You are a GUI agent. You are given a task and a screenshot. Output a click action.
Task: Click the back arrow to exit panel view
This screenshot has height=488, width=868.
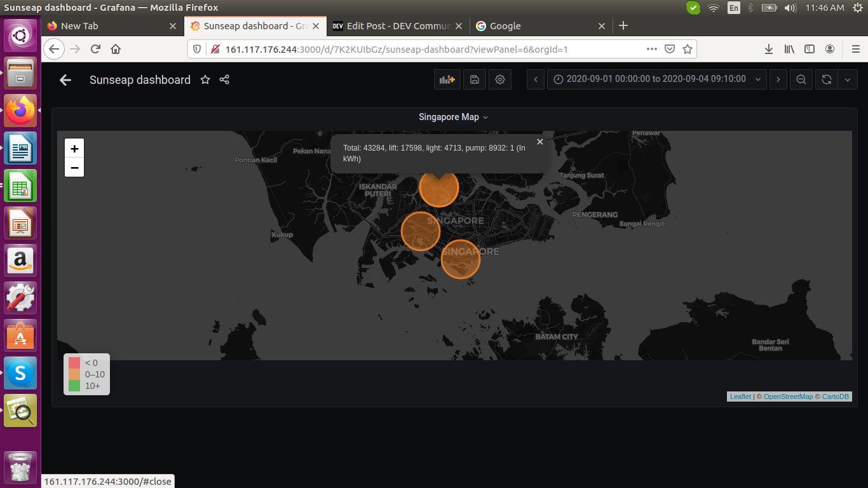click(65, 79)
